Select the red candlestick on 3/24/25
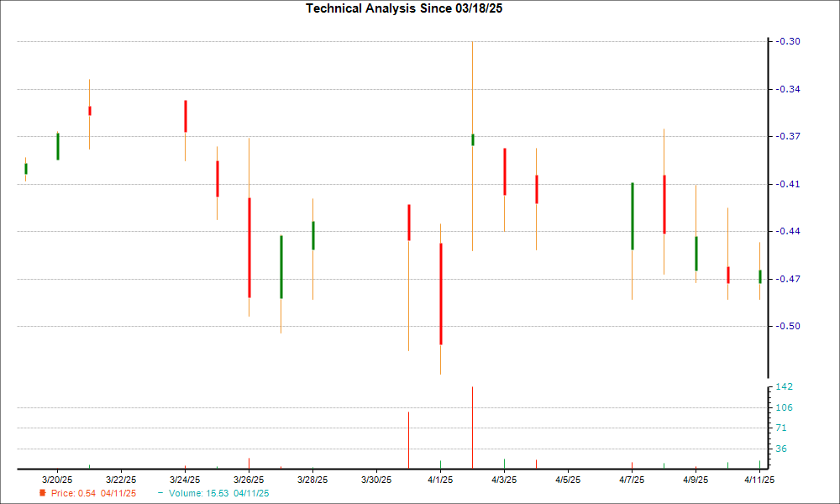This screenshot has width=840, height=504. [x=185, y=116]
